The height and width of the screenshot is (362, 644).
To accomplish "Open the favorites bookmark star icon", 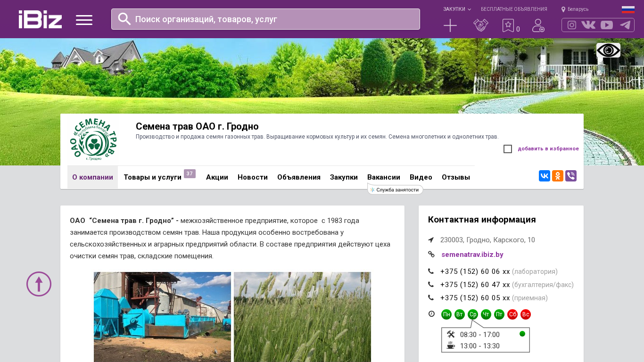I will tap(508, 25).
